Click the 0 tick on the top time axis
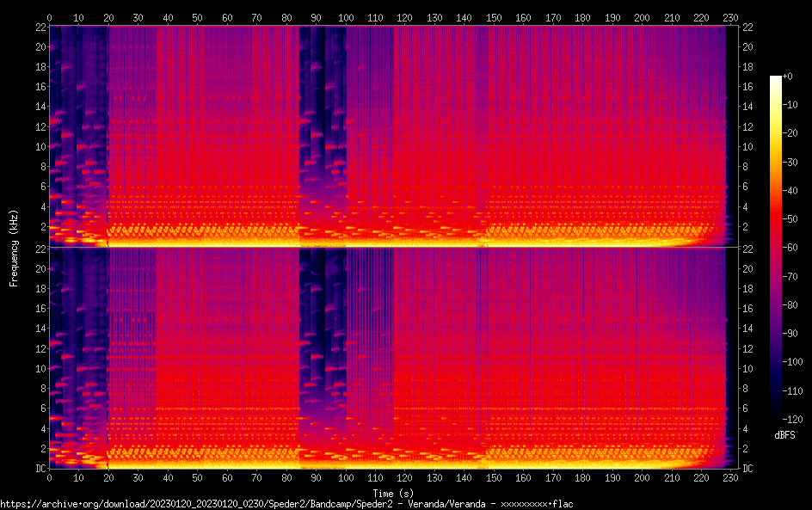This screenshot has width=812, height=510. click(x=49, y=16)
